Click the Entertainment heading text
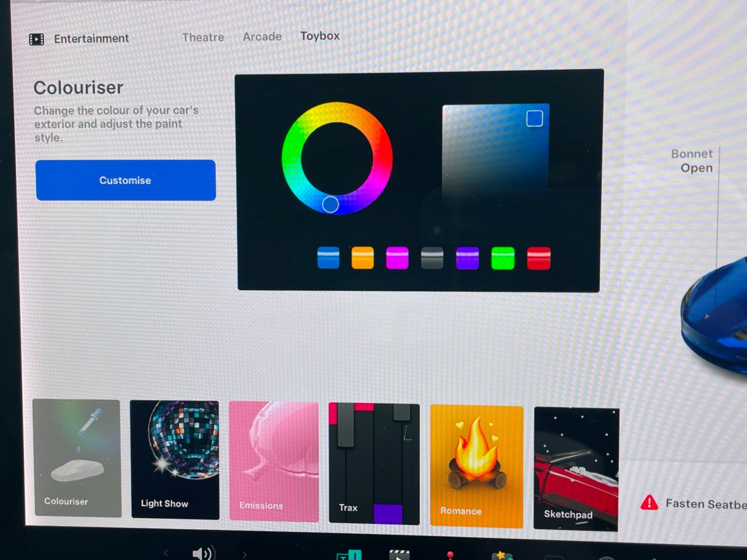The height and width of the screenshot is (560, 747). [92, 39]
